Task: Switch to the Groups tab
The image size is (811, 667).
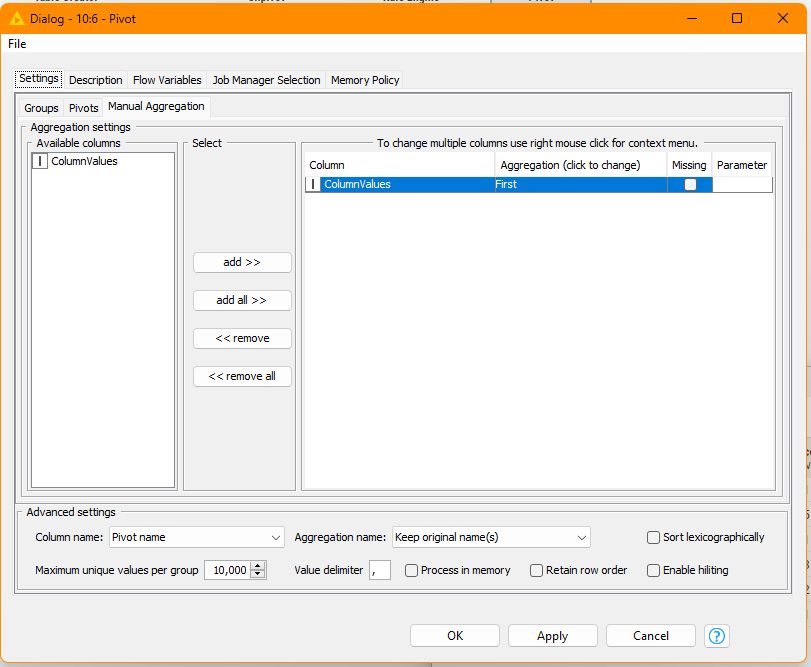Action: coord(41,108)
